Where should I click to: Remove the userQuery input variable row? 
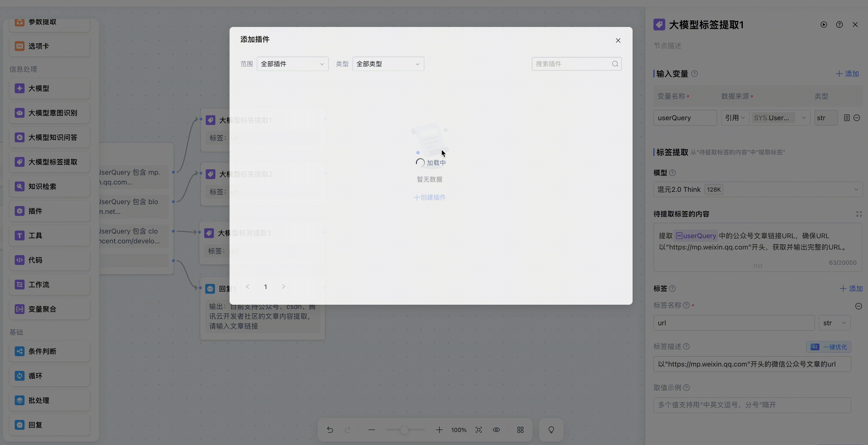856,118
